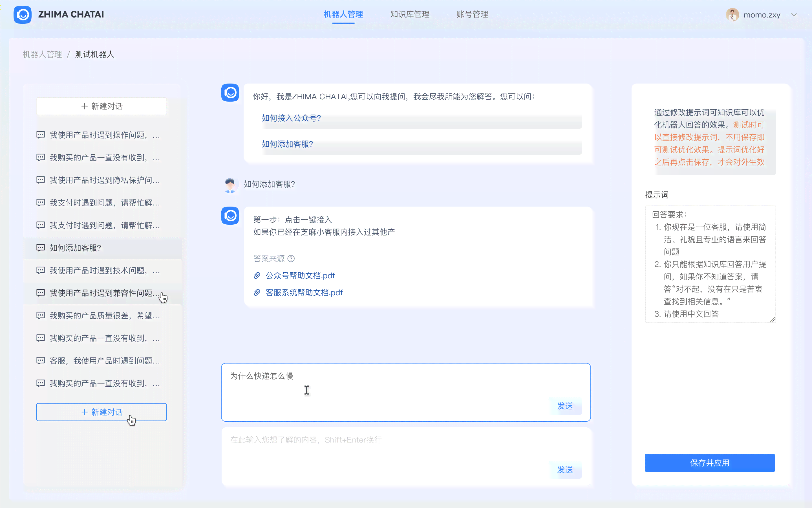The height and width of the screenshot is (508, 812).
Task: Click suggested question 如何接入公众号?
Action: tap(291, 118)
